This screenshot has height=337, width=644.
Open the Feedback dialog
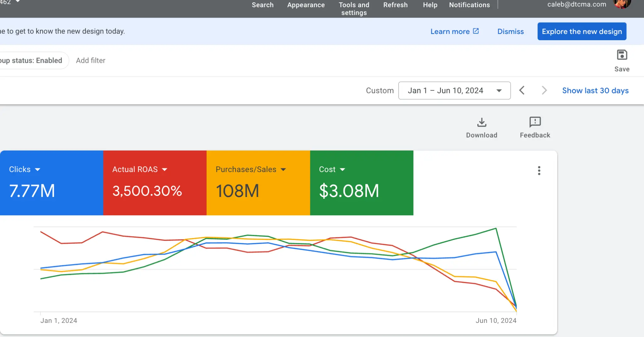[535, 128]
